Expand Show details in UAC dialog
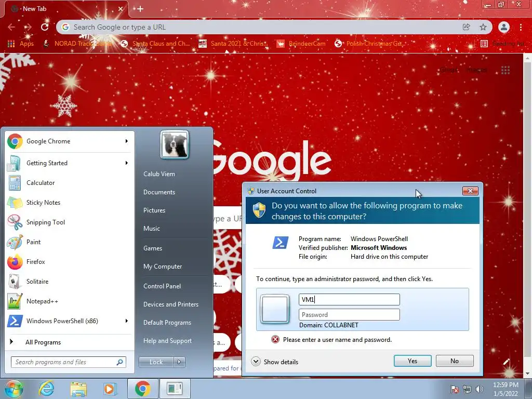Viewport: 532px width, 399px height. pos(275,362)
